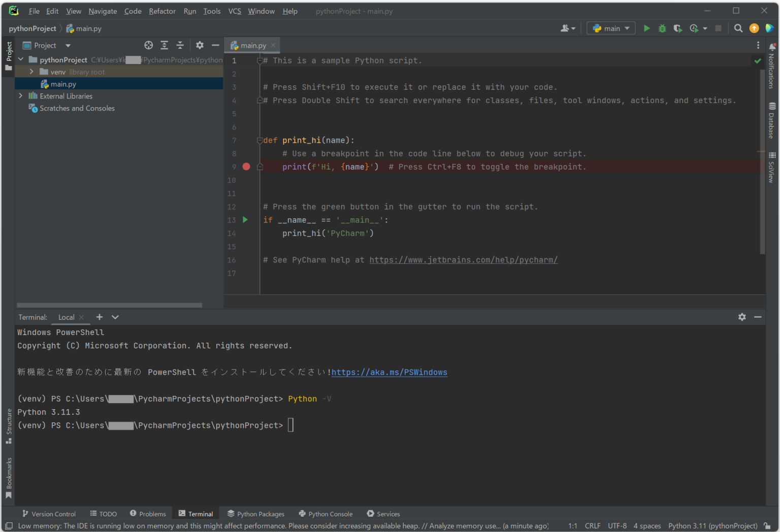Follow the PowerShell update link in terminal
The image size is (780, 532).
tap(389, 372)
